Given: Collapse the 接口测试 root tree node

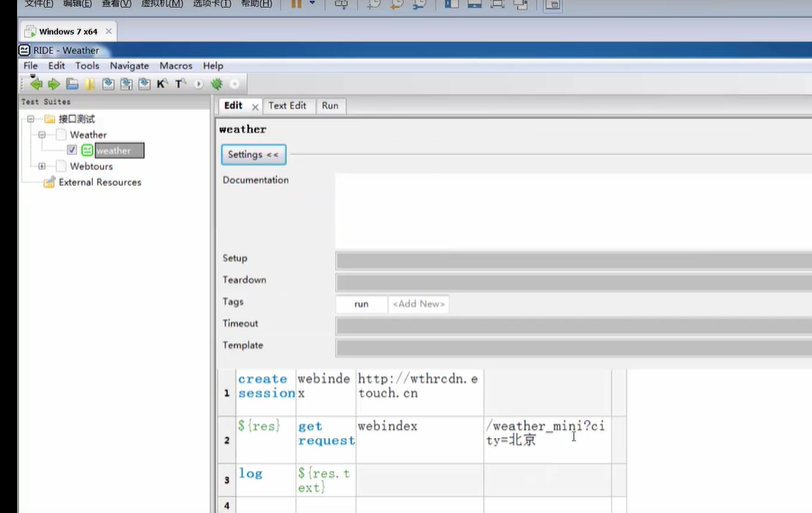Looking at the screenshot, I should click(x=31, y=119).
